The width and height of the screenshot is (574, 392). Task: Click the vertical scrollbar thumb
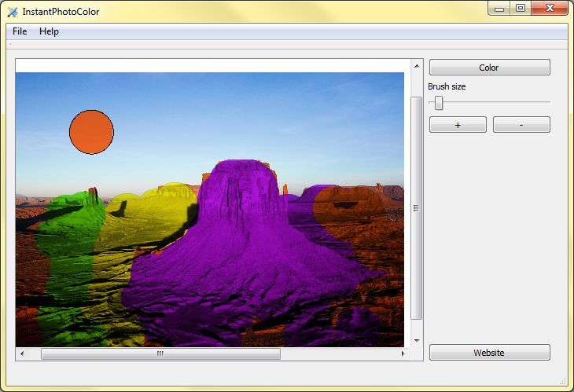(x=416, y=207)
